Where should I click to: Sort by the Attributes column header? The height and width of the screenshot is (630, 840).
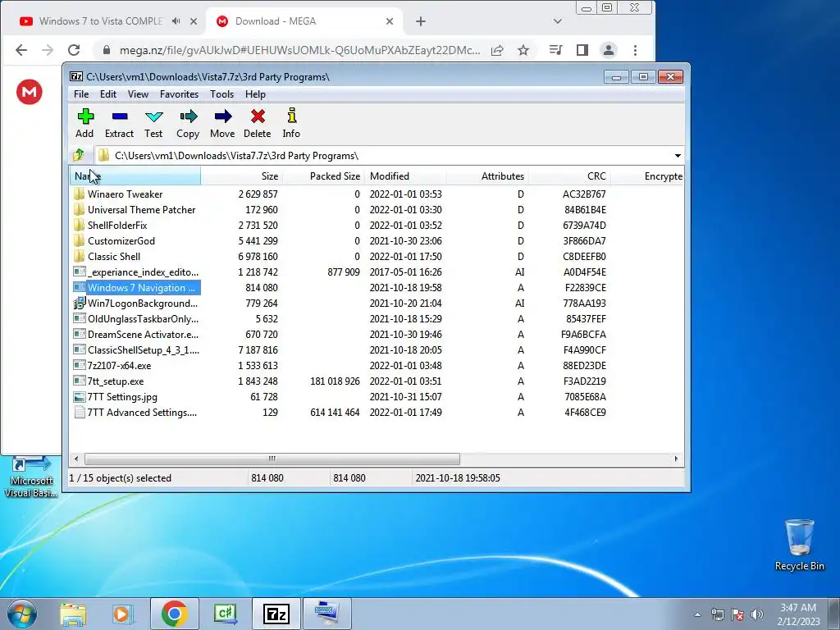pyautogui.click(x=487, y=176)
